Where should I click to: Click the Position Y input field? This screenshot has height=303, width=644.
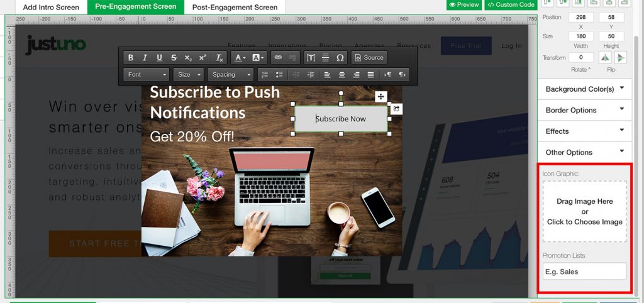click(x=611, y=17)
